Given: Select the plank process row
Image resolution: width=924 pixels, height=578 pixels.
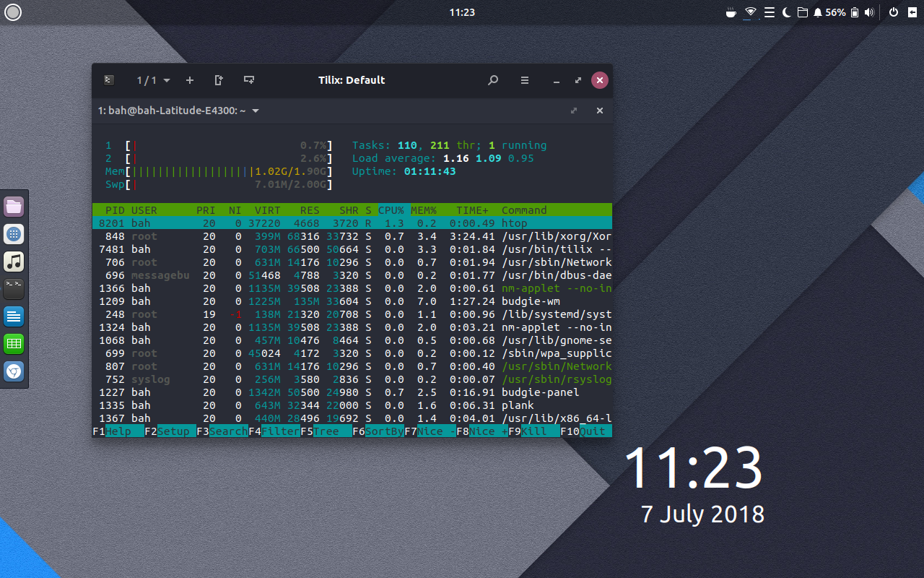Looking at the screenshot, I should pyautogui.click(x=352, y=405).
